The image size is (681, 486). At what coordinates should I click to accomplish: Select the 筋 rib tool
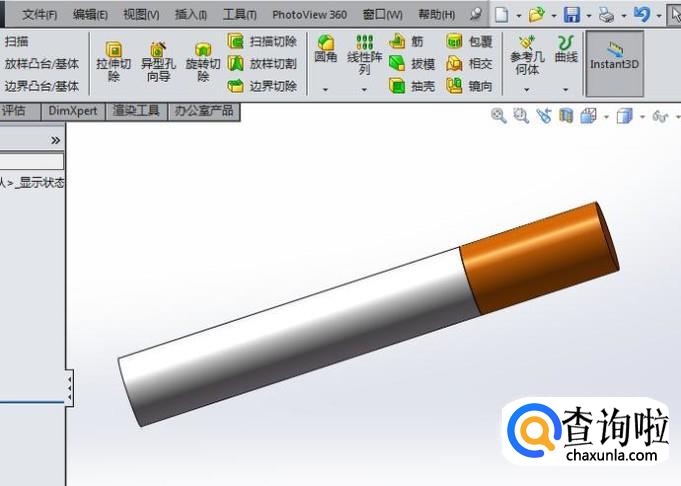click(406, 41)
